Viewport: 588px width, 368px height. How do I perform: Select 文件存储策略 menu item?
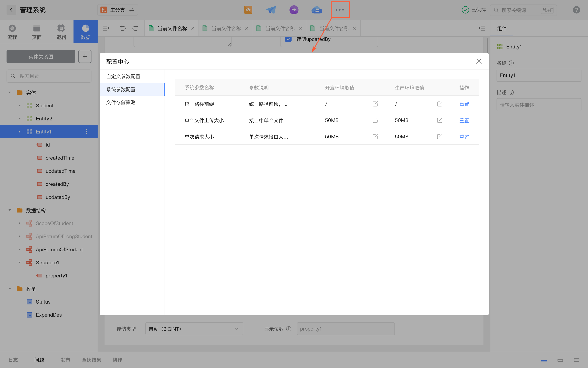coord(132,102)
